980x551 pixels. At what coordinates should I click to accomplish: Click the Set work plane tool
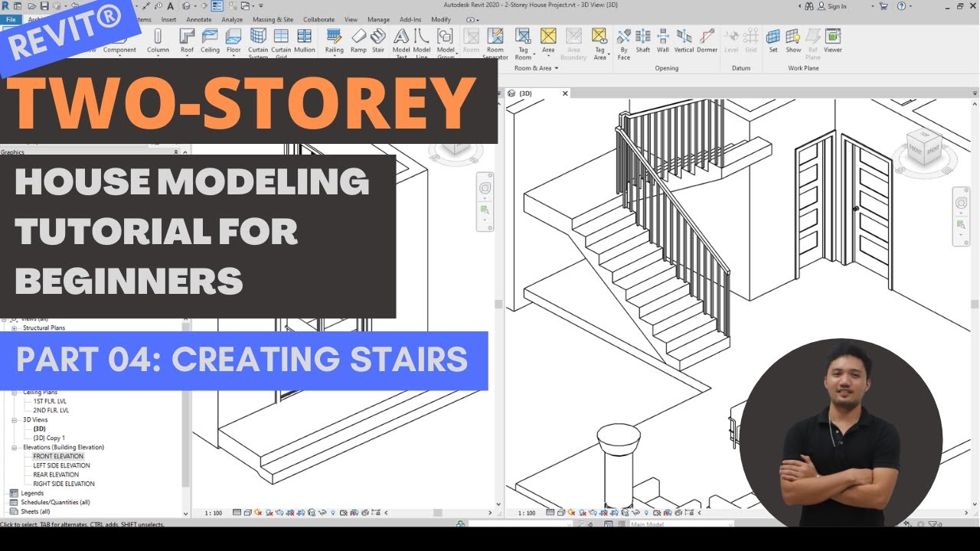tap(773, 41)
